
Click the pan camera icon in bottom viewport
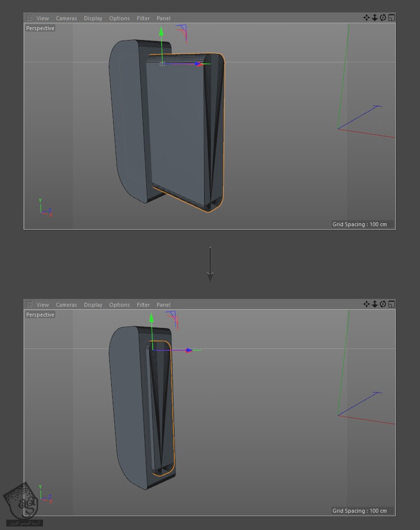click(x=366, y=304)
